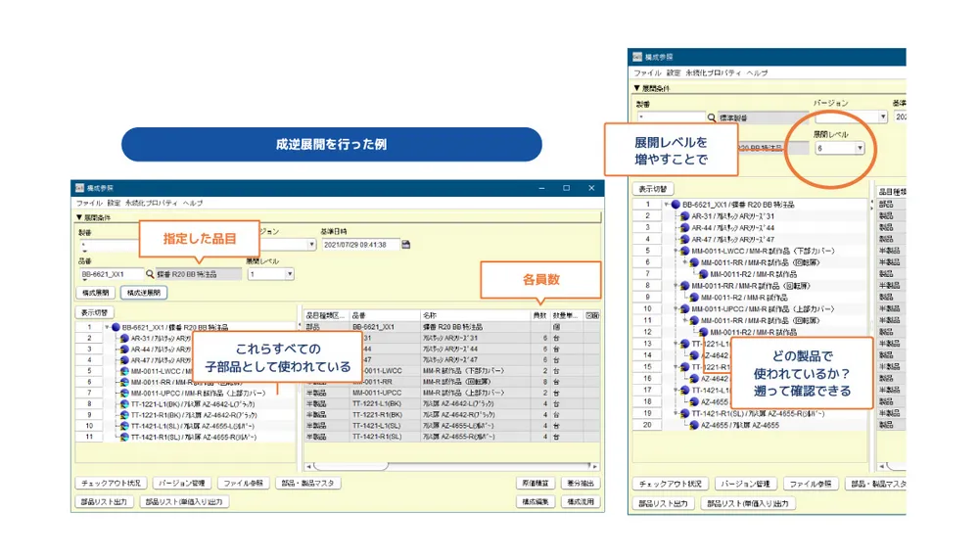979x560 pixels.
Task: Click AR-31 icon in right window tree
Action: coord(685,216)
